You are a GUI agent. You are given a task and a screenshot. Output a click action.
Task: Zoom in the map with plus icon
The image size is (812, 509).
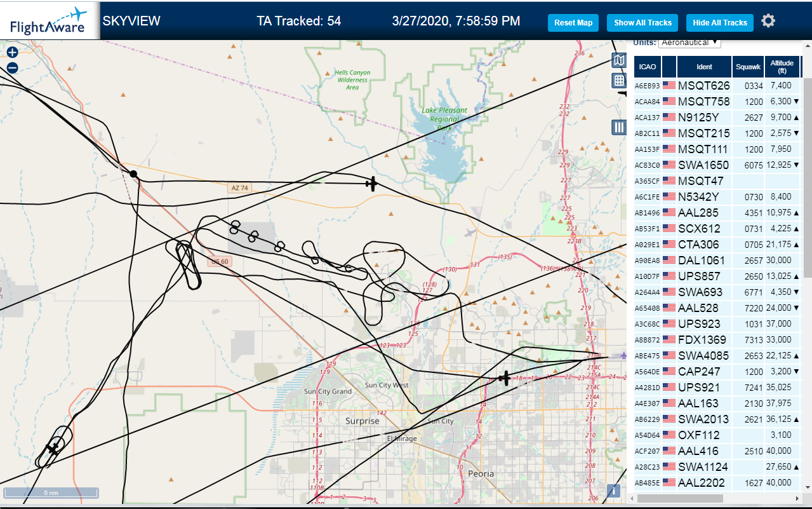(x=12, y=53)
